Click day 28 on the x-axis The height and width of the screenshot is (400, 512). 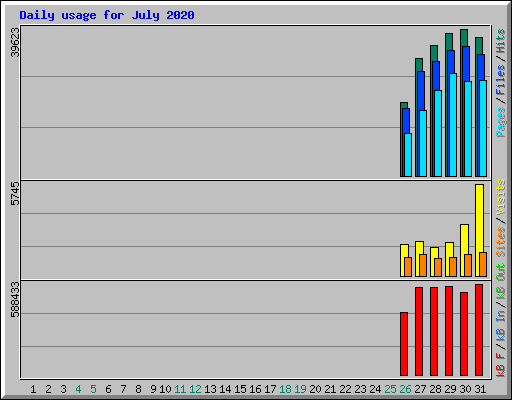[435, 389]
